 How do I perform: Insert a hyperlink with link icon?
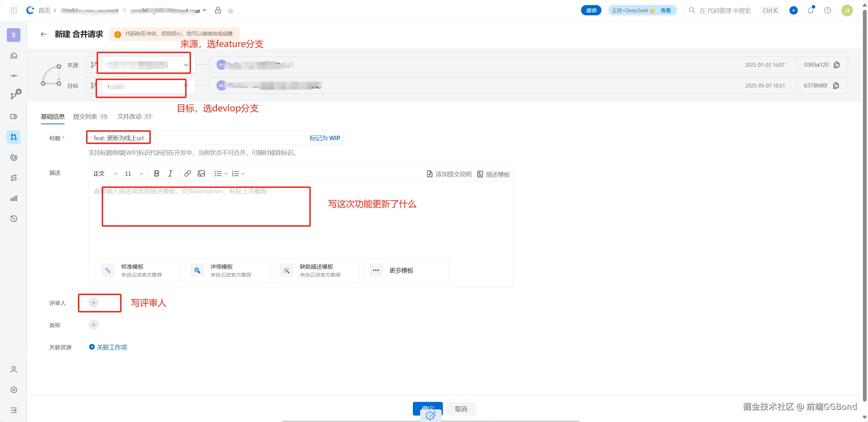point(187,174)
